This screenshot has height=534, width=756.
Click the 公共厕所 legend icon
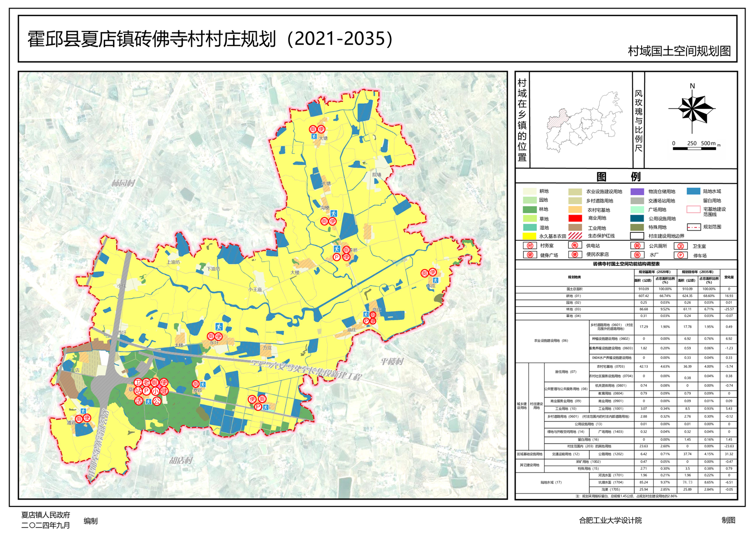(x=636, y=246)
